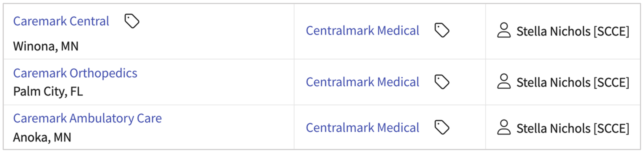Open Centralmark Medical in the Caremark Central row

[362, 30]
